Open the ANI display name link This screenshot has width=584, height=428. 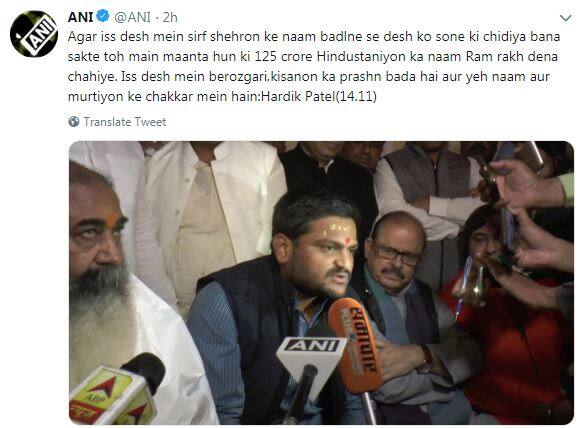point(80,17)
